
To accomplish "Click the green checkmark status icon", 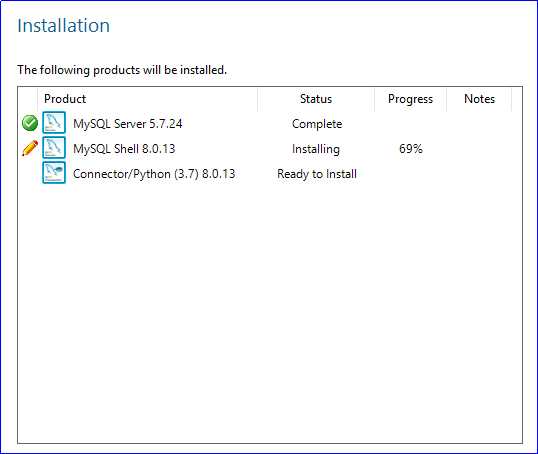I will click(x=30, y=123).
